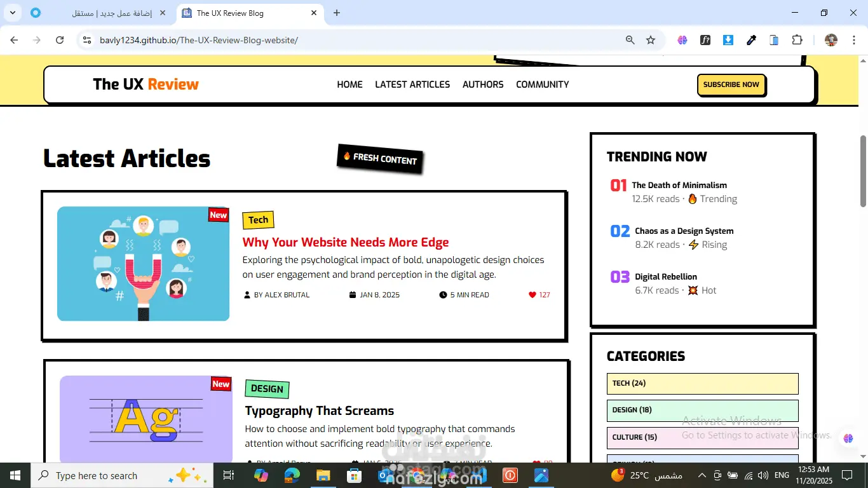
Task: Open the weather widget showing 25°C
Action: [x=646, y=475]
